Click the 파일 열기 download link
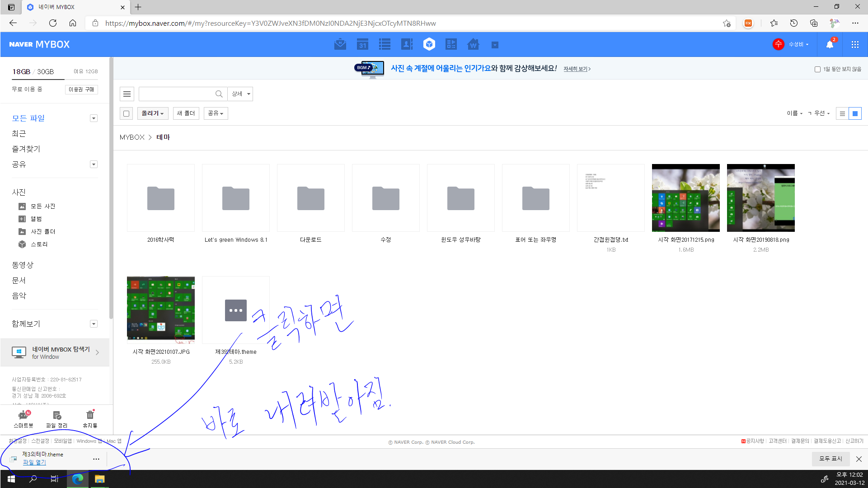The image size is (868, 488). [x=34, y=462]
